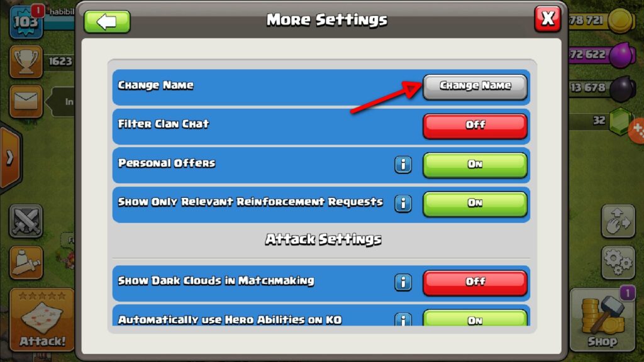This screenshot has height=362, width=644.
Task: Open the mail inbox envelope icon
Action: [26, 101]
